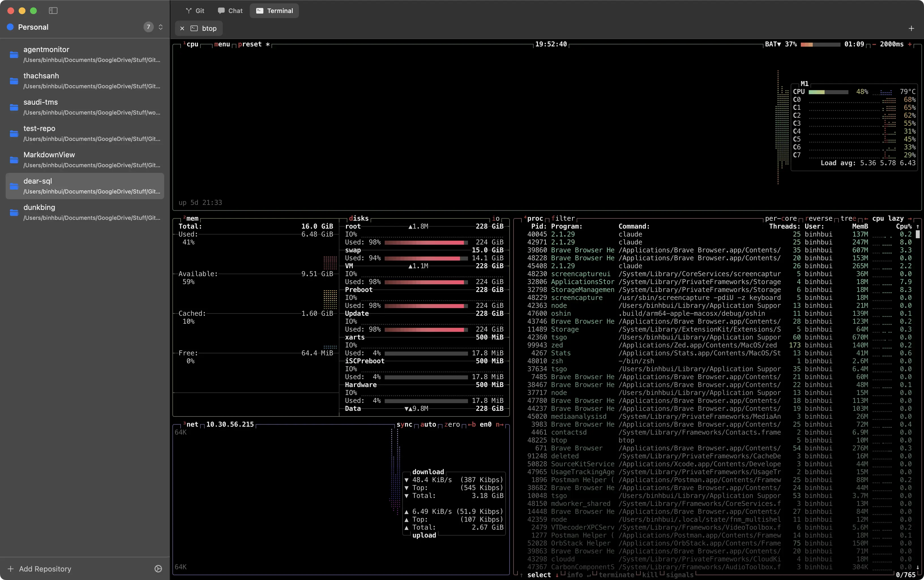Open the btop preset selector
This screenshot has width=924, height=580.
coord(250,44)
